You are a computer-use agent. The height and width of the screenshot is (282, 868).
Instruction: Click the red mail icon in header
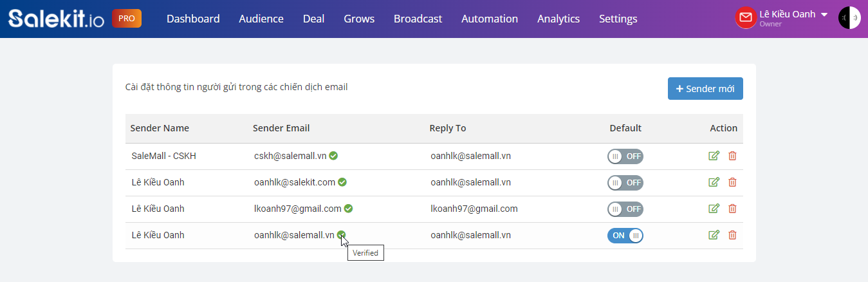pos(745,17)
